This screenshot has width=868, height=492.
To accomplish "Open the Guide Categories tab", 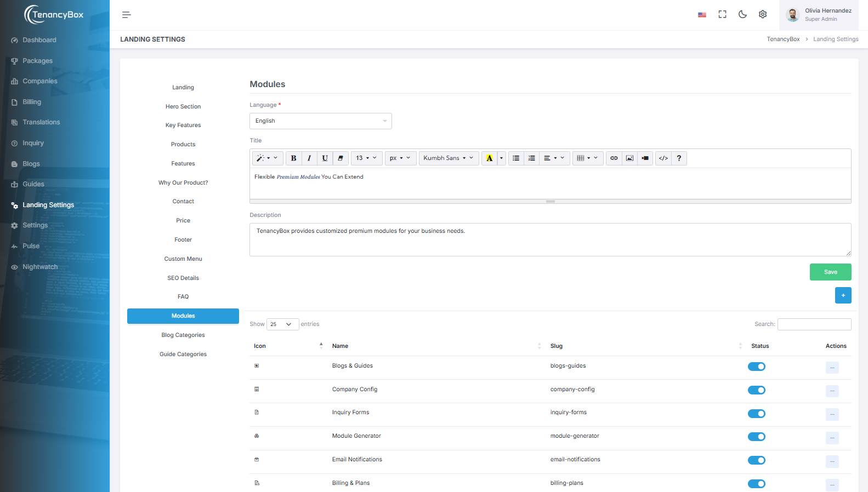I will point(183,354).
